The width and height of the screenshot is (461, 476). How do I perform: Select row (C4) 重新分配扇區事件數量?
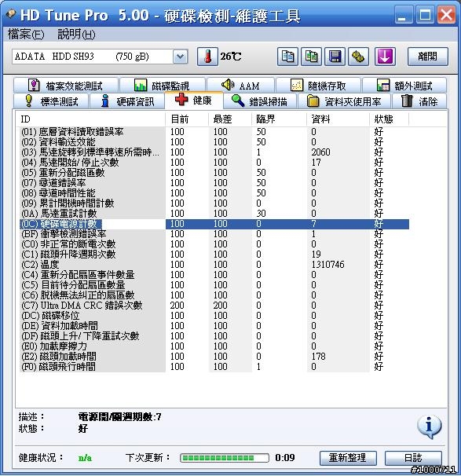(214, 275)
